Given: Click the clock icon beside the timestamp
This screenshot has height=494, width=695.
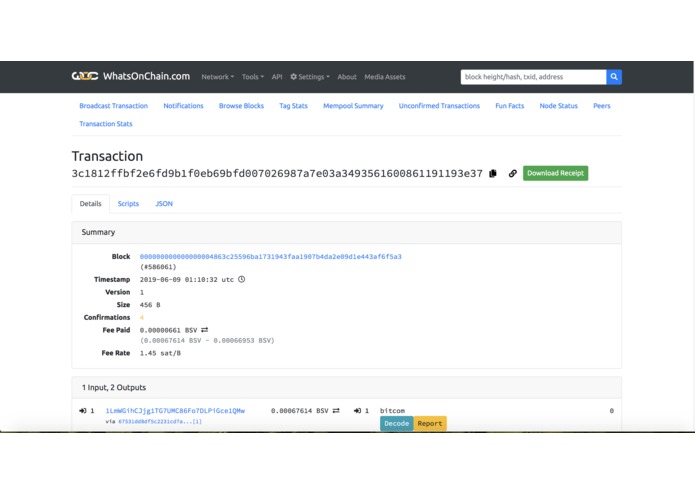Looking at the screenshot, I should [x=242, y=279].
